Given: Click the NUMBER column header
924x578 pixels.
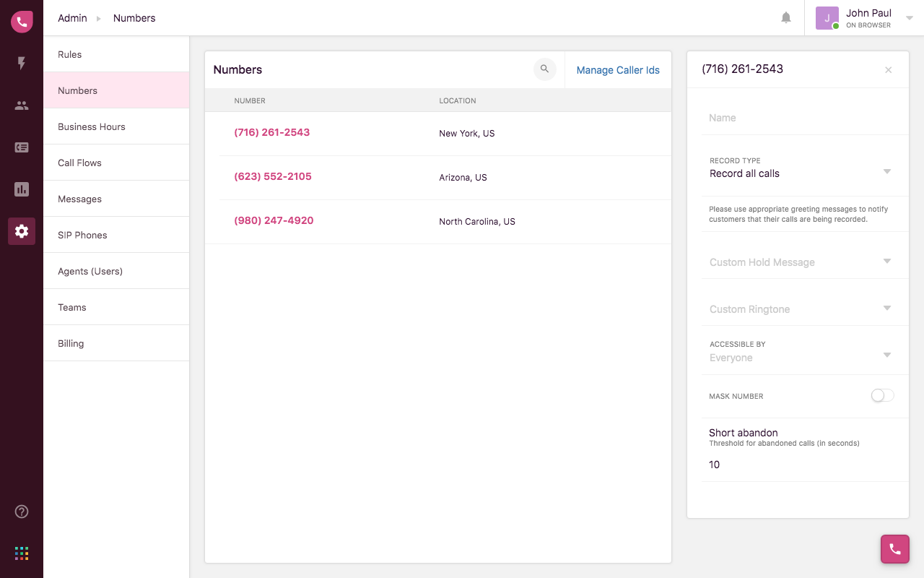Looking at the screenshot, I should click(x=250, y=100).
